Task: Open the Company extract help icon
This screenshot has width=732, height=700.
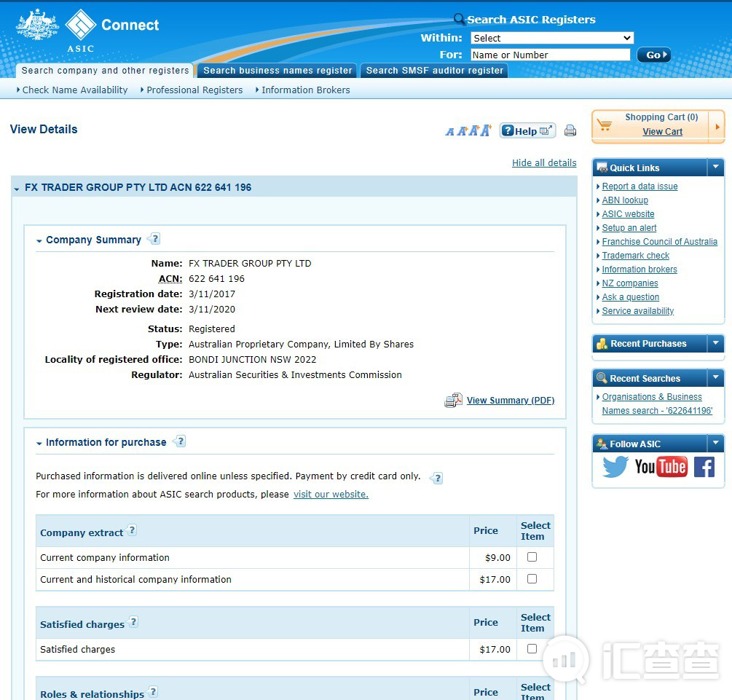Action: coord(132,530)
